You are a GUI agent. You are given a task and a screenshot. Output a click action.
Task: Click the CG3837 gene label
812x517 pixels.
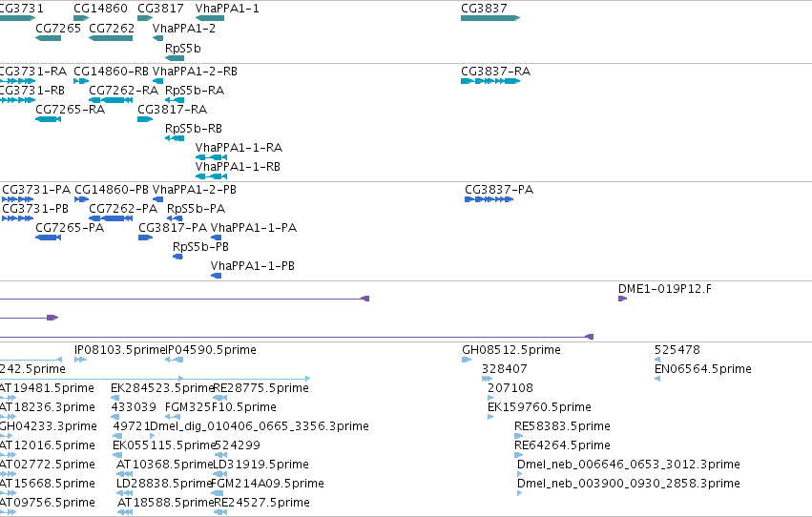coord(484,9)
